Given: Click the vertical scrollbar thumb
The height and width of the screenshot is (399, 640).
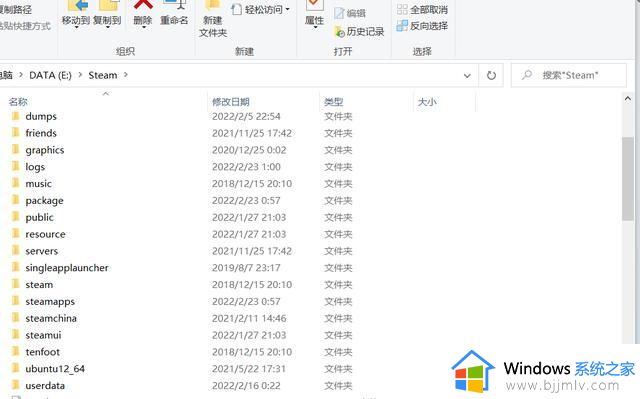Looking at the screenshot, I should (x=628, y=179).
